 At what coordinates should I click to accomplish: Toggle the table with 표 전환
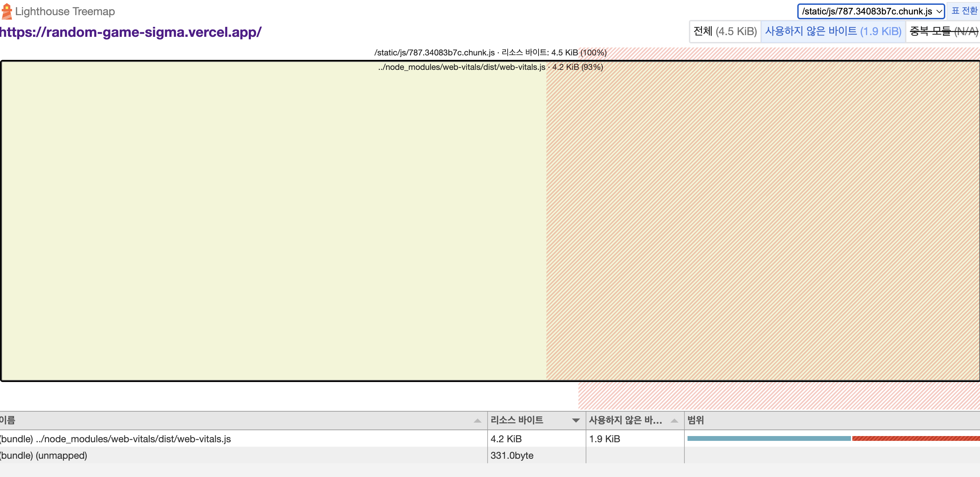pyautogui.click(x=964, y=11)
